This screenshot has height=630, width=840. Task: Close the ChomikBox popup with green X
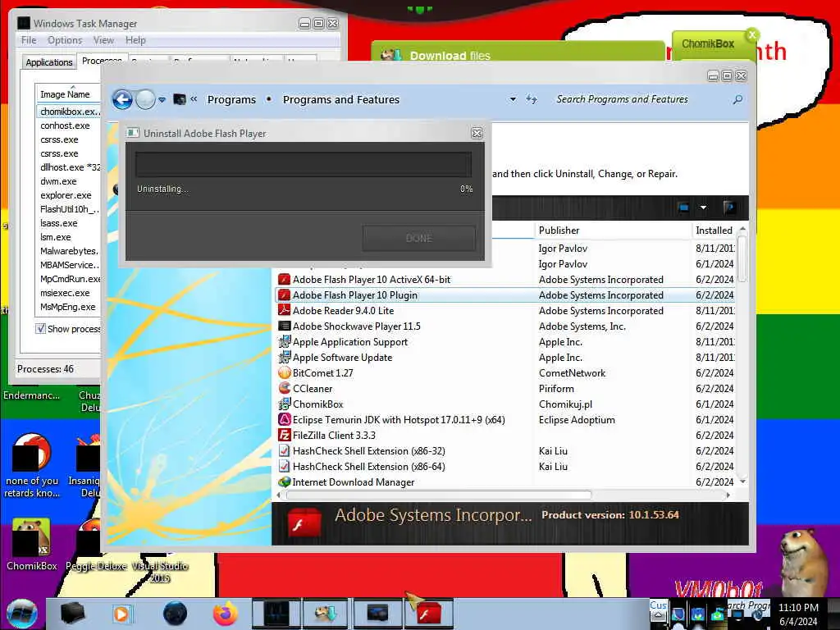[752, 34]
